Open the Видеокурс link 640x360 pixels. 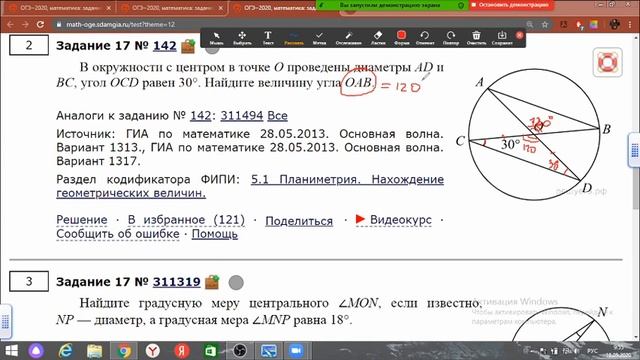tap(400, 220)
